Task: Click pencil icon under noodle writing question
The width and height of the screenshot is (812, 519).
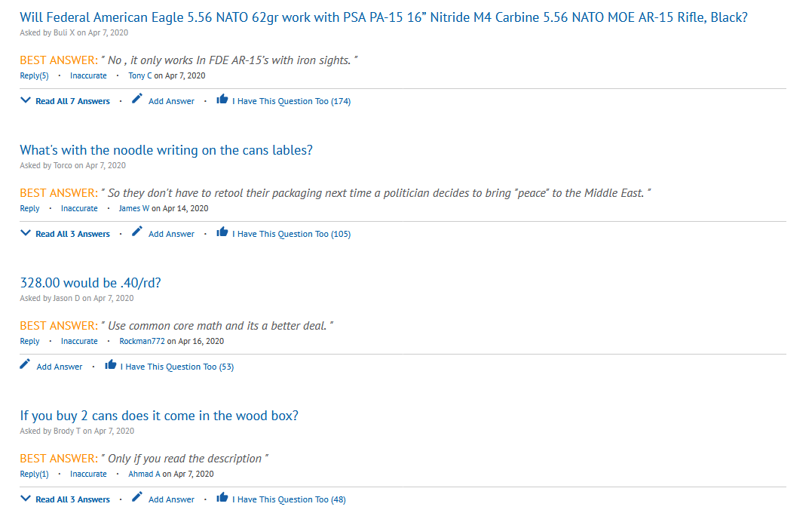Action: coord(136,232)
